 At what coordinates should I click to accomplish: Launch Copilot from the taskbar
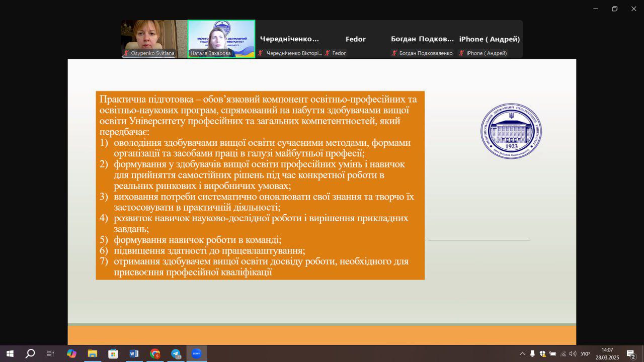click(71, 353)
